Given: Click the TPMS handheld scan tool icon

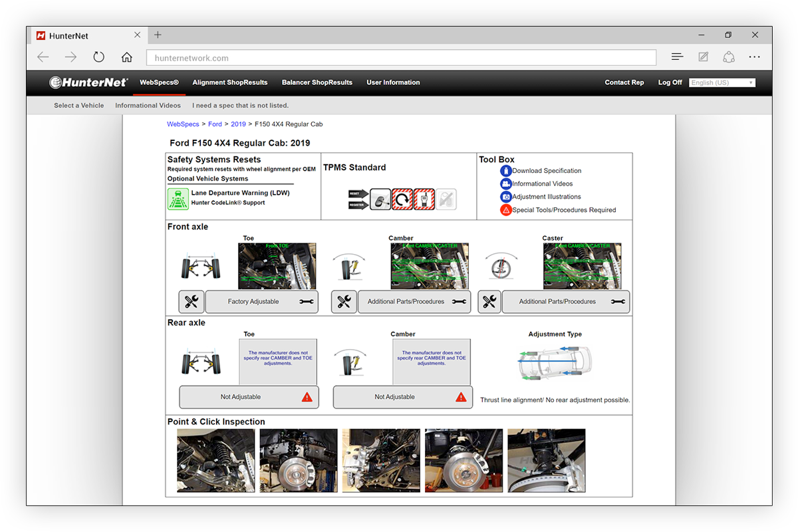Looking at the screenshot, I should point(424,199).
